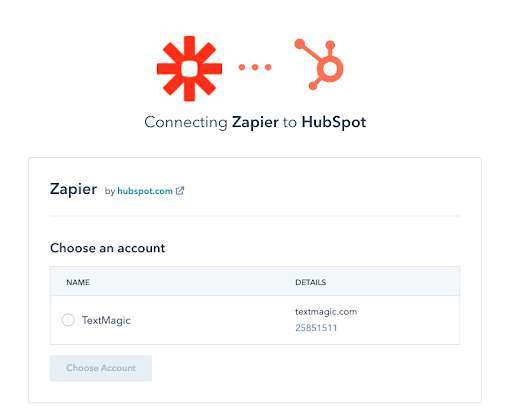Image resolution: width=512 pixels, height=413 pixels.
Task: Click the 'by' text next to hubspot.com
Action: click(x=110, y=191)
